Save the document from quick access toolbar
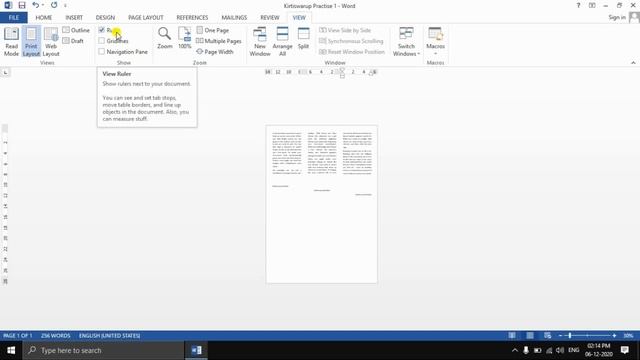Viewport: 640px width, 360px height. click(22, 5)
